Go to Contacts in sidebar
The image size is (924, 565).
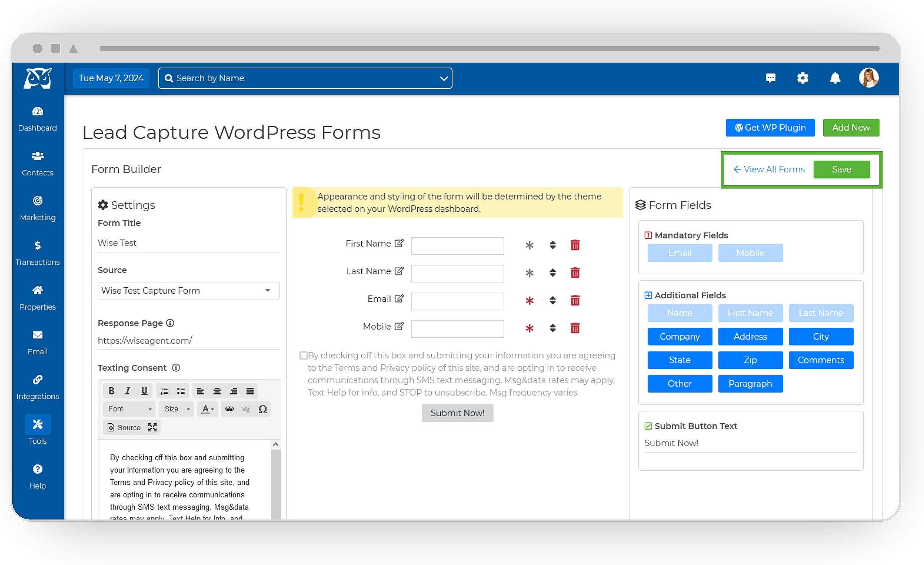(38, 164)
